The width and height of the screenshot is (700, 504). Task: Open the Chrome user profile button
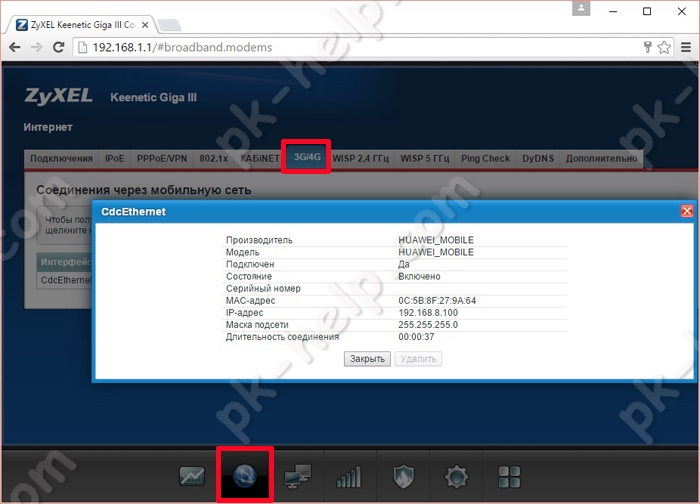(581, 8)
